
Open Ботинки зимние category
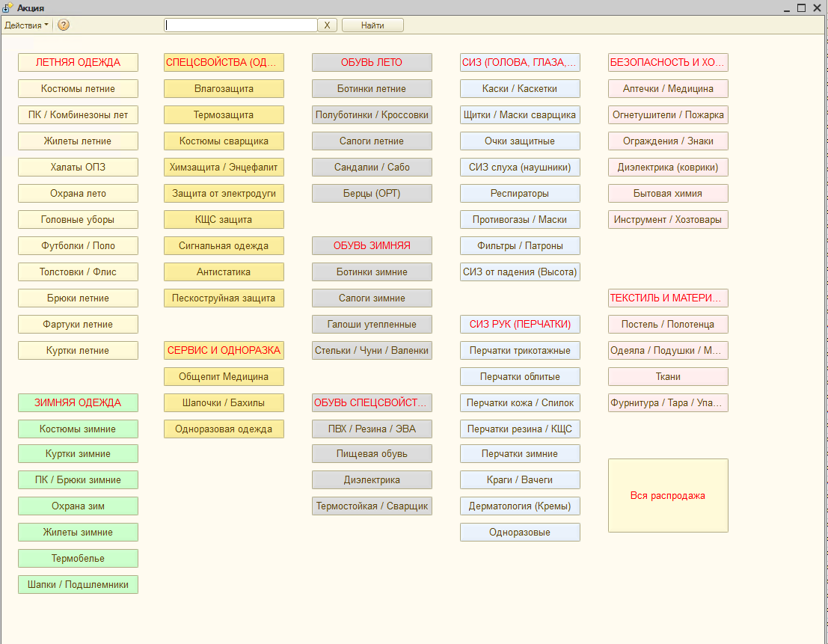(372, 272)
